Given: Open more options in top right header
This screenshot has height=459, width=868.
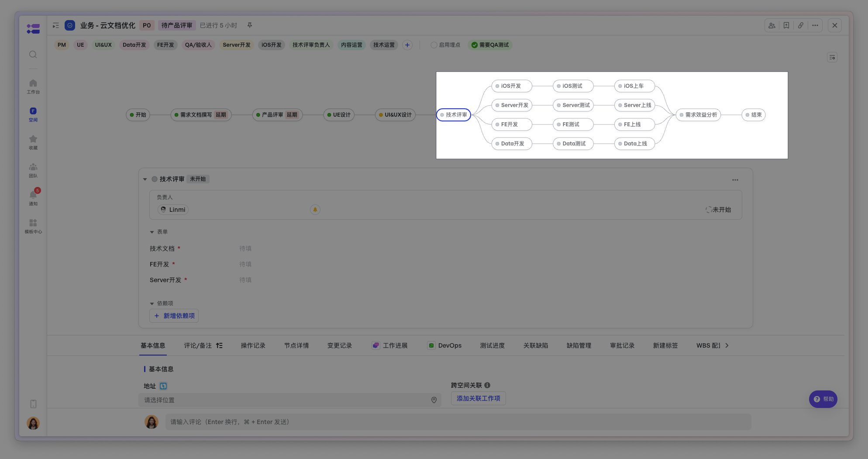Looking at the screenshot, I should (x=815, y=25).
